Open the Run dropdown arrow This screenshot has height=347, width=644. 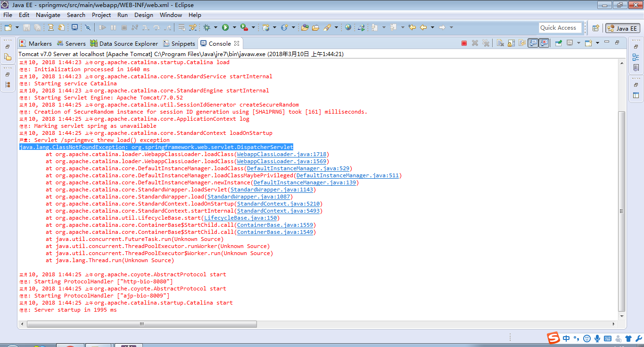click(x=234, y=28)
